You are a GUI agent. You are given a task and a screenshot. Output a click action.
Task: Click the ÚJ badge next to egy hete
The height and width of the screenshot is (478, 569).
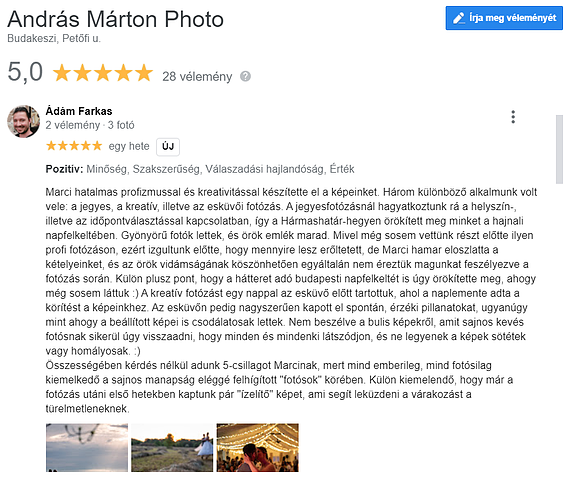click(x=168, y=147)
